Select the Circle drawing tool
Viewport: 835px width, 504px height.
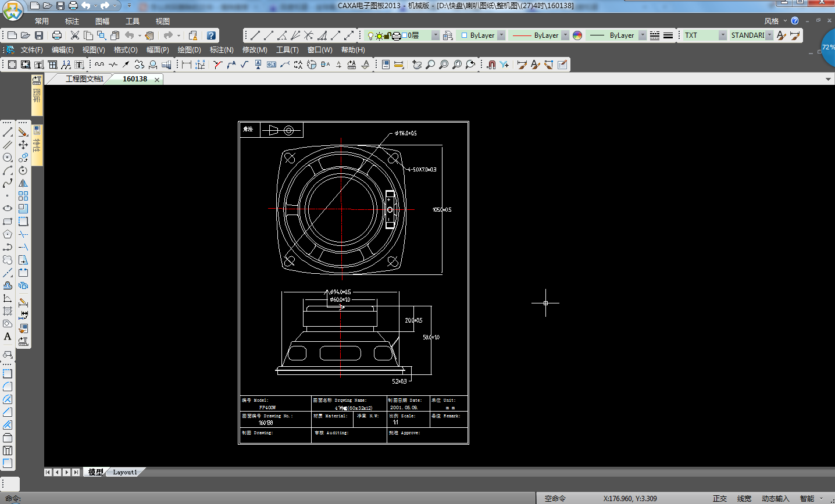(x=8, y=158)
